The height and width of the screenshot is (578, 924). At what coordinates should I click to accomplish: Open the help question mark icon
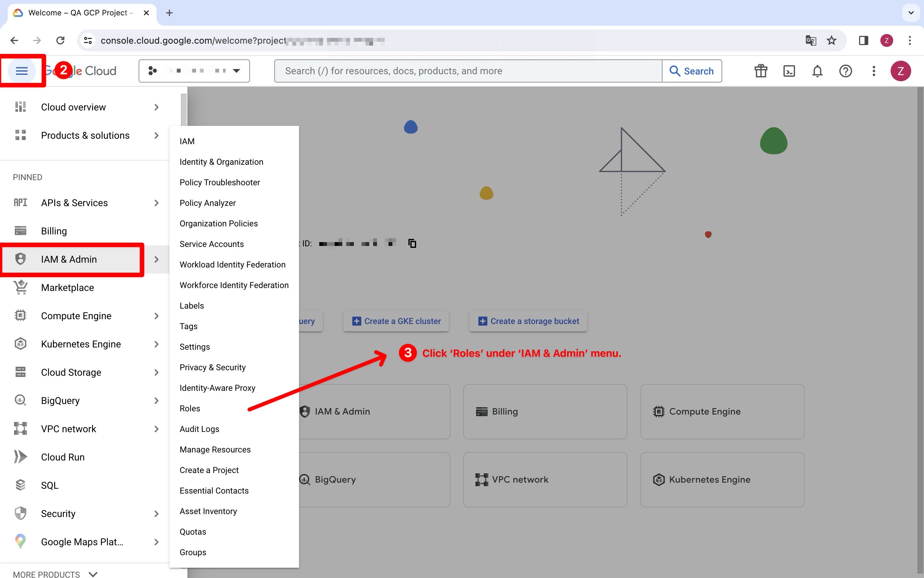(x=845, y=71)
